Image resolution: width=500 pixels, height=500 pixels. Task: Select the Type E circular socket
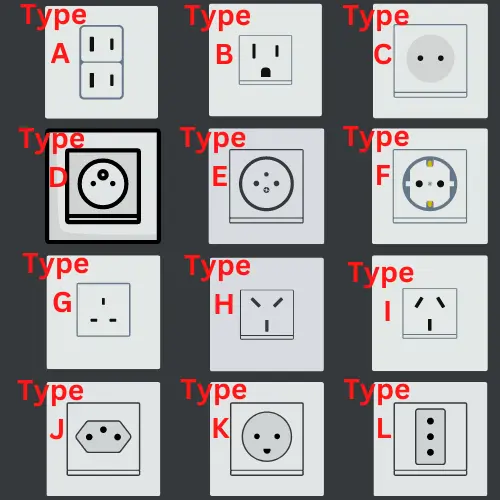pyautogui.click(x=266, y=186)
